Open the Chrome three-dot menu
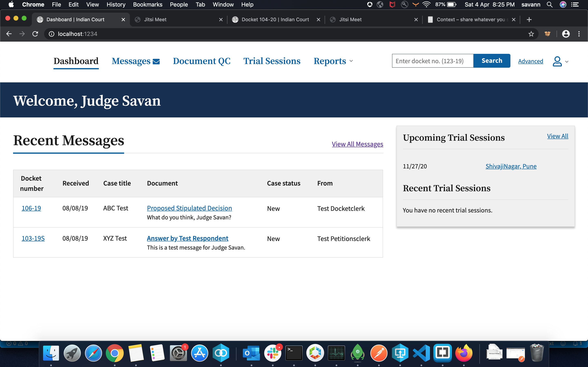The height and width of the screenshot is (367, 588). (579, 34)
